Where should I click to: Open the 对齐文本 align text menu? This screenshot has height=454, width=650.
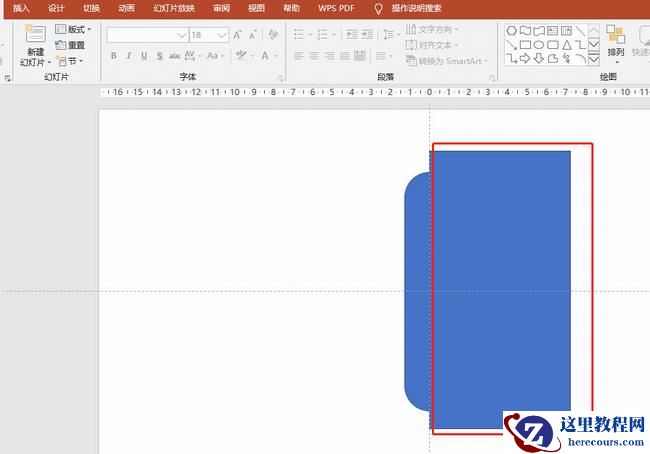coord(432,45)
